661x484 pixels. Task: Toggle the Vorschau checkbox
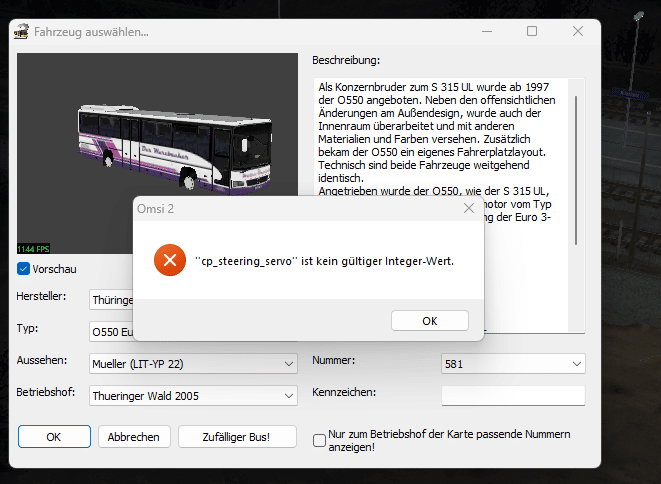[x=24, y=269]
